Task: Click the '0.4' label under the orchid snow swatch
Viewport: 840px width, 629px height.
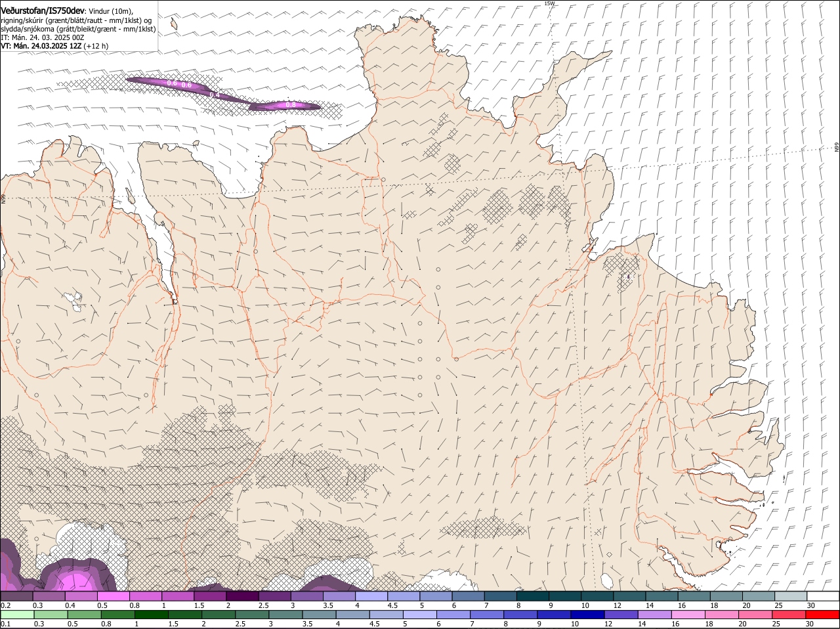Action: point(70,605)
